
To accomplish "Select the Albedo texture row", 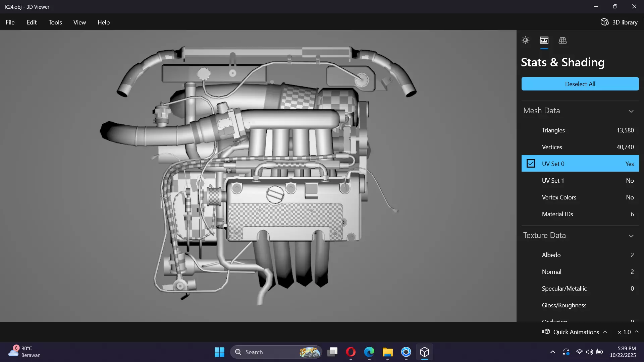I will click(580, 255).
